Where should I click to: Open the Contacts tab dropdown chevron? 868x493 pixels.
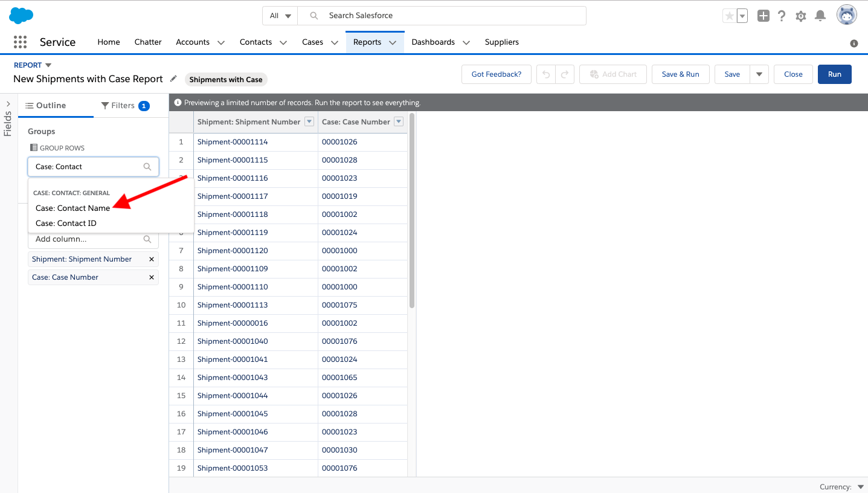(283, 42)
